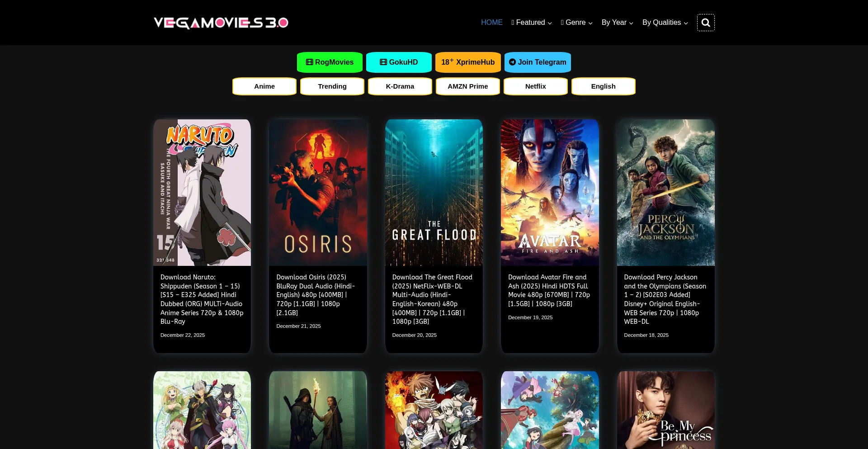The image size is (868, 449).
Task: Click the Netflix category button
Action: coord(535,86)
